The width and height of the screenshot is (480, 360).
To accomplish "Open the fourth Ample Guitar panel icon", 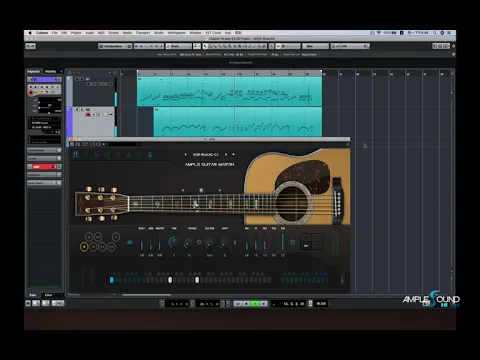I will click(x=107, y=155).
